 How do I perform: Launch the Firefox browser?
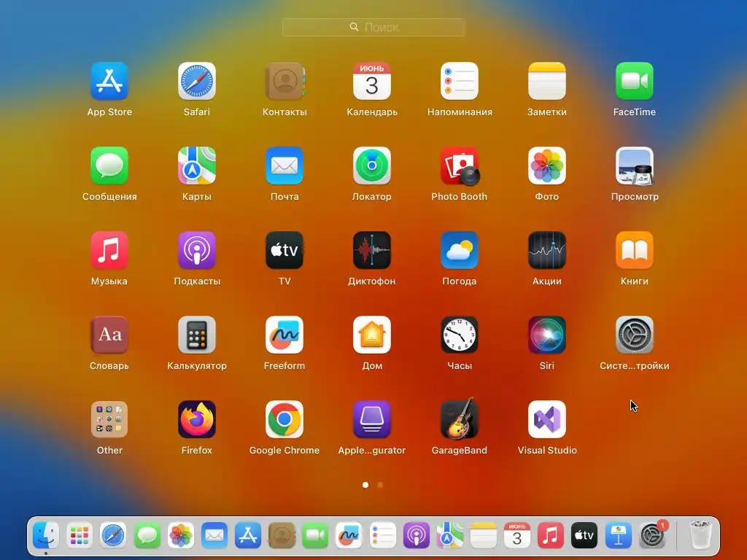pyautogui.click(x=197, y=419)
